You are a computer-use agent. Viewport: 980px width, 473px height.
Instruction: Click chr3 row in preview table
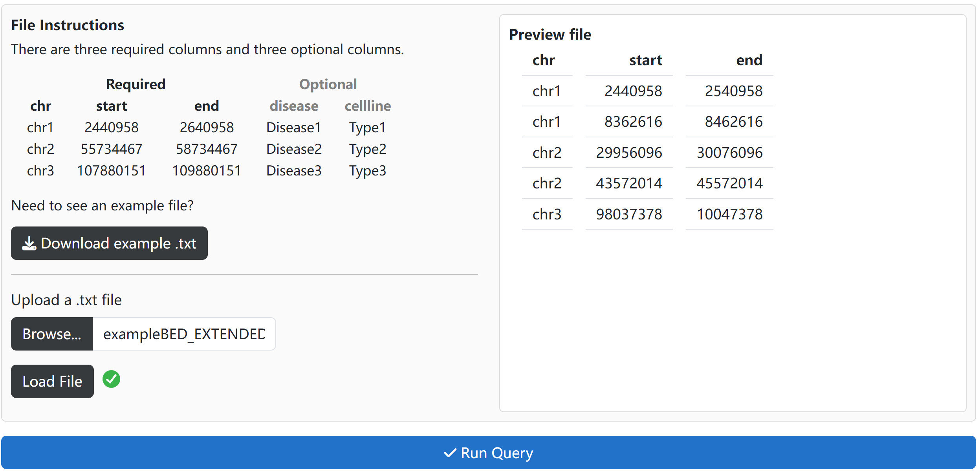[547, 214]
